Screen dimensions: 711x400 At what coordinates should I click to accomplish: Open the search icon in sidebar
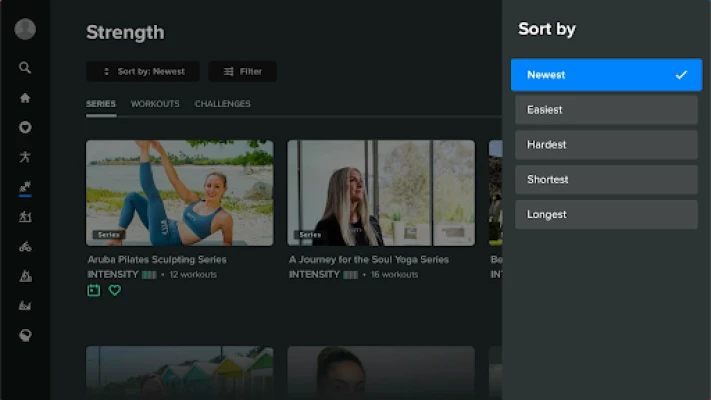point(25,68)
